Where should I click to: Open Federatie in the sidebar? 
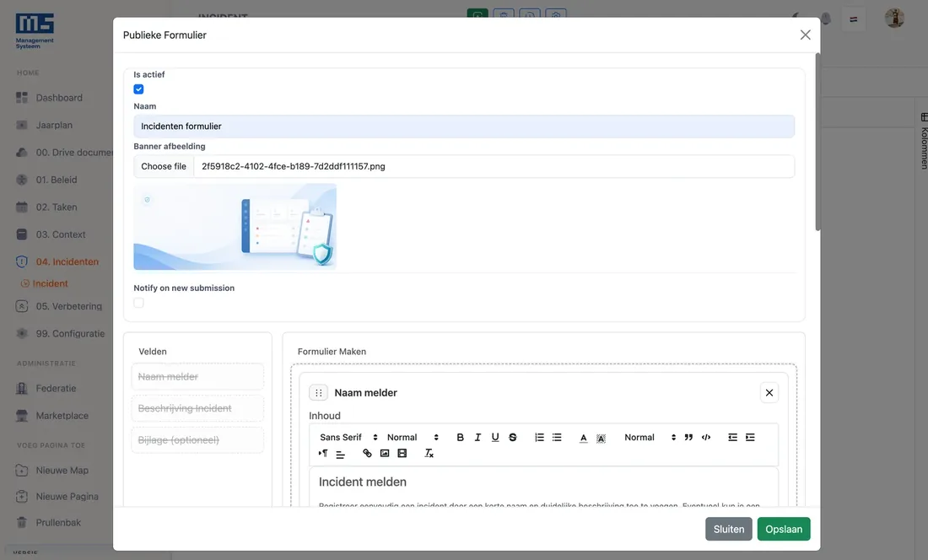pos(56,389)
